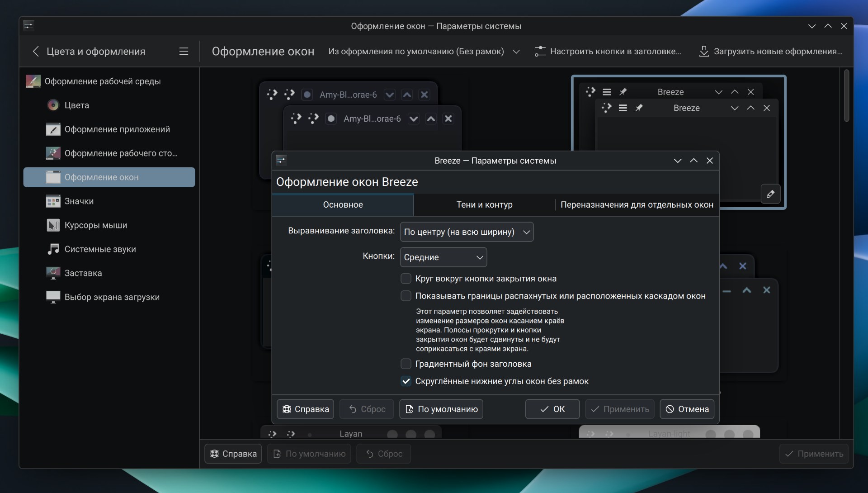868x493 pixels.
Task: Enable Круг вокруг кнопки закрытия окна checkbox
Action: (x=406, y=279)
